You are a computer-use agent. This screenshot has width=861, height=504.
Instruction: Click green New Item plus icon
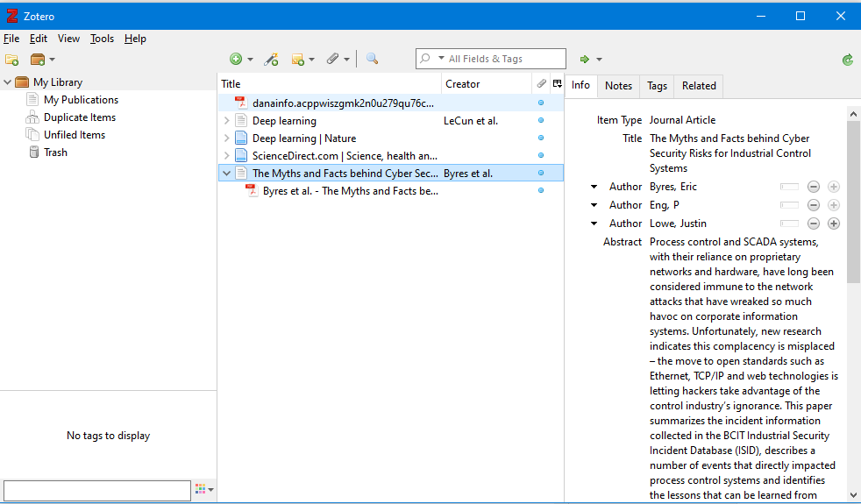(x=236, y=59)
